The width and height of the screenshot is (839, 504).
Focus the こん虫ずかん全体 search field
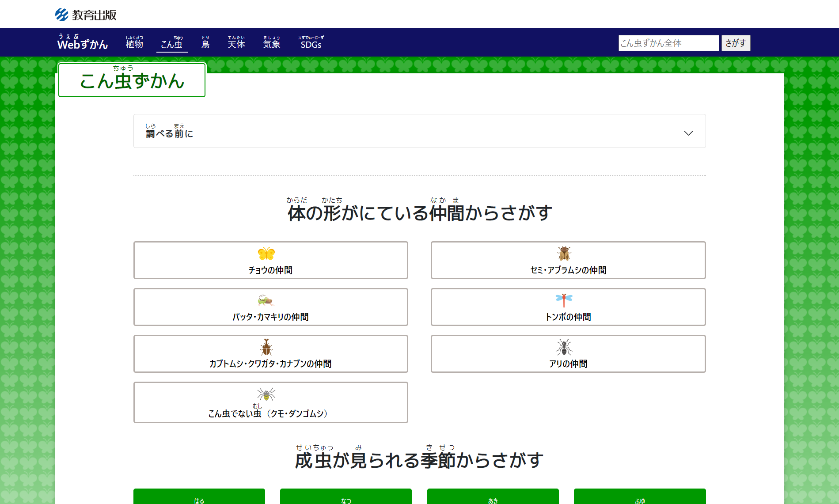coord(668,43)
